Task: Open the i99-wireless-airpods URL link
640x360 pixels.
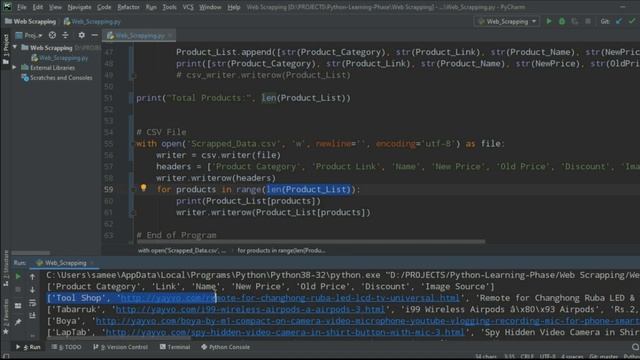Action: point(250,309)
